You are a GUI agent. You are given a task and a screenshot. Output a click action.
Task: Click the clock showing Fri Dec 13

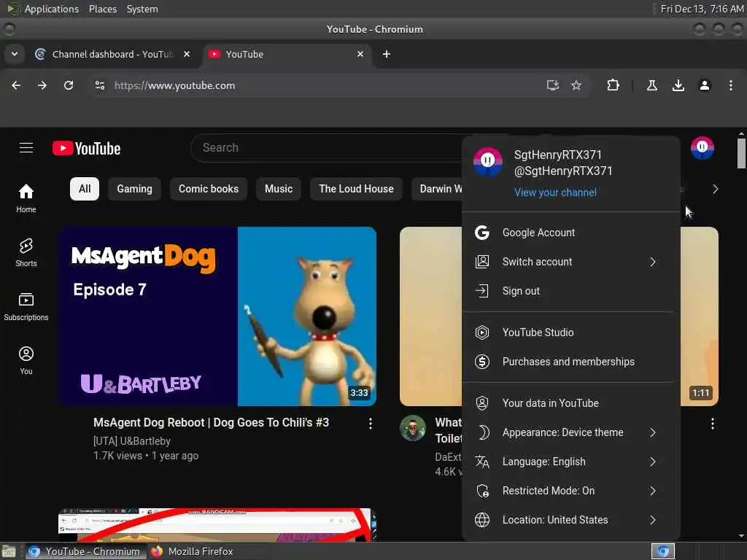pos(702,9)
